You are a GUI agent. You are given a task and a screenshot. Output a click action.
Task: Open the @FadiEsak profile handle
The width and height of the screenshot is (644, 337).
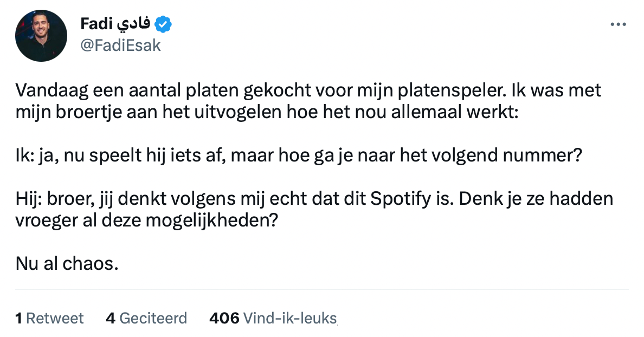tap(120, 46)
